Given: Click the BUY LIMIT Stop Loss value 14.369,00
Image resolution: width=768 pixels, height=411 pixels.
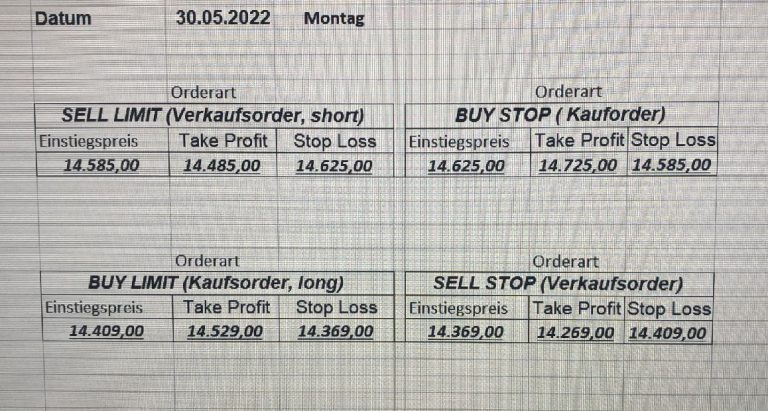Looking at the screenshot, I should 338,331.
